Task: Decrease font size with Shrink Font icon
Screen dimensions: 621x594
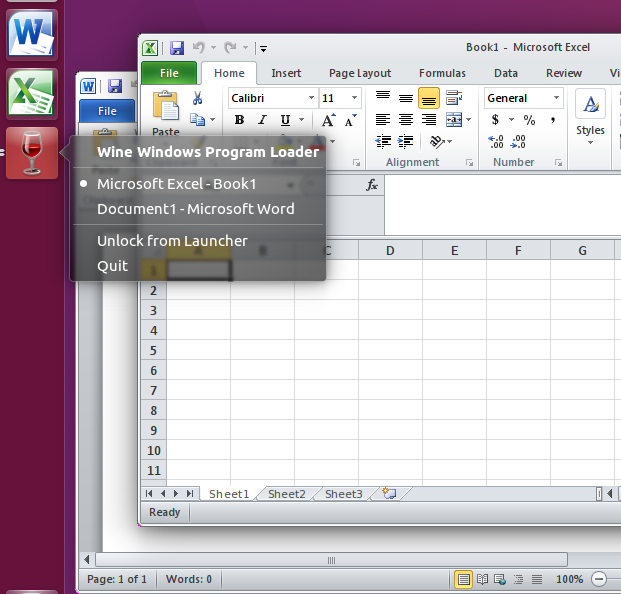Action: coord(350,120)
